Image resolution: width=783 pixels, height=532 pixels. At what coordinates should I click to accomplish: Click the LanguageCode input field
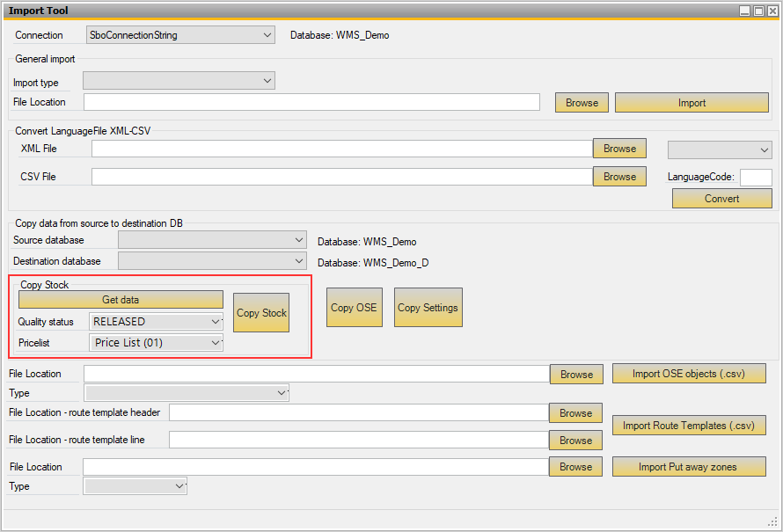(x=756, y=177)
